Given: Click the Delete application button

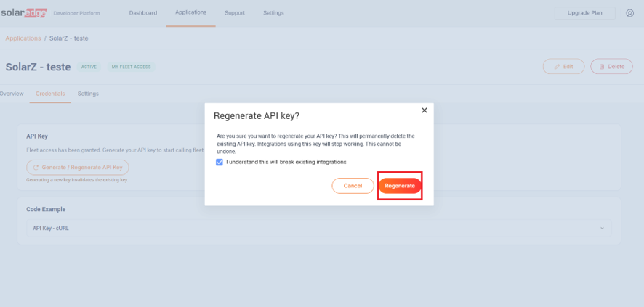Looking at the screenshot, I should [611, 66].
